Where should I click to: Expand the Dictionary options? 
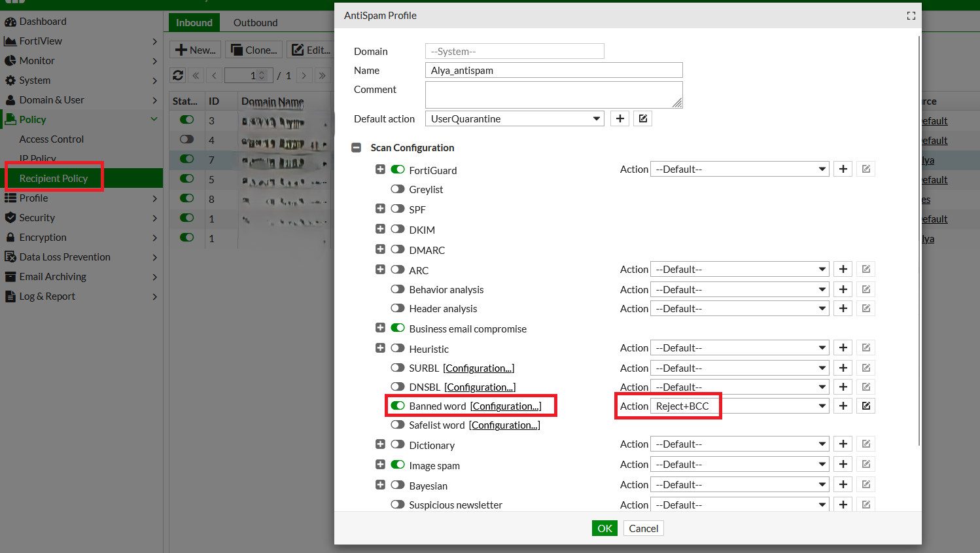380,444
